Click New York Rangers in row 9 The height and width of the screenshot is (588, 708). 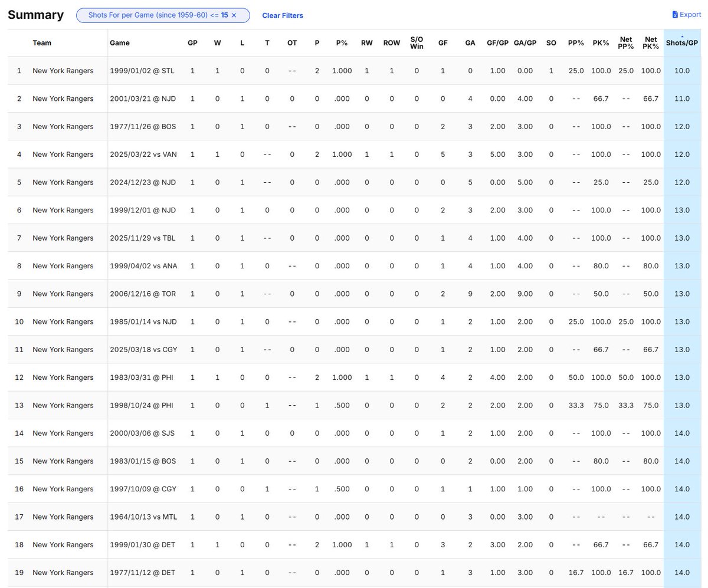point(63,294)
